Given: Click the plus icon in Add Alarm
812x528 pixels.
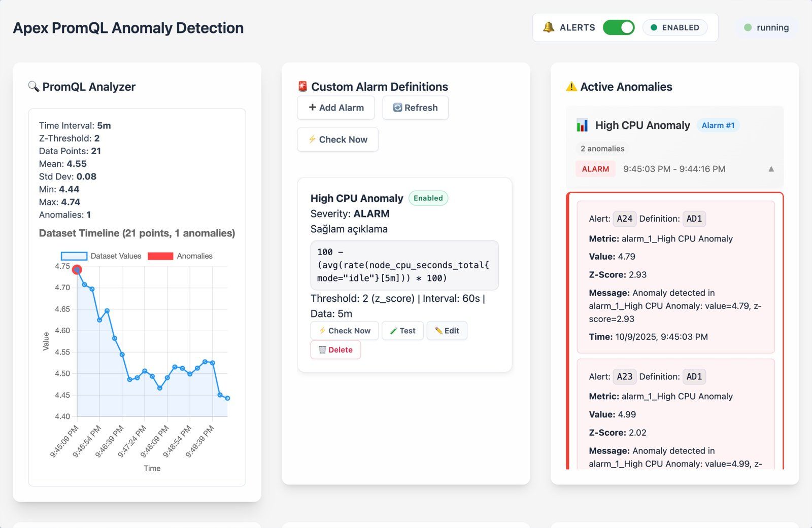Looking at the screenshot, I should pos(313,108).
